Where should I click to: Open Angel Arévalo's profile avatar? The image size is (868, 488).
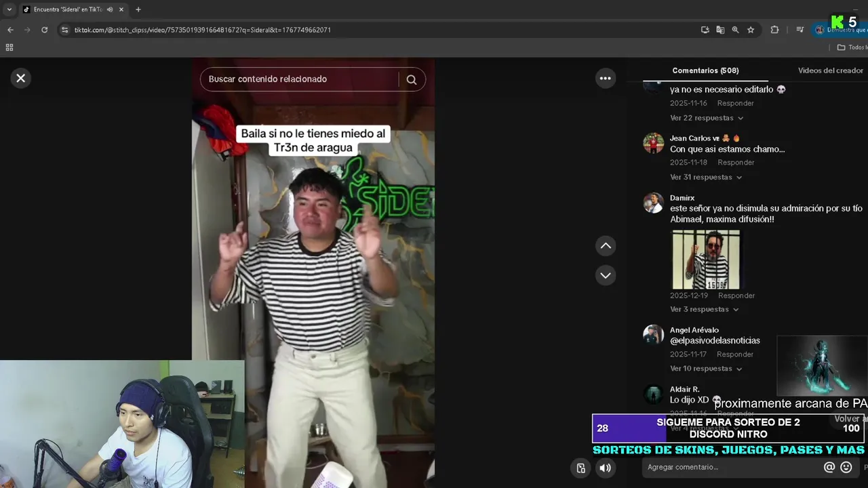point(654,335)
